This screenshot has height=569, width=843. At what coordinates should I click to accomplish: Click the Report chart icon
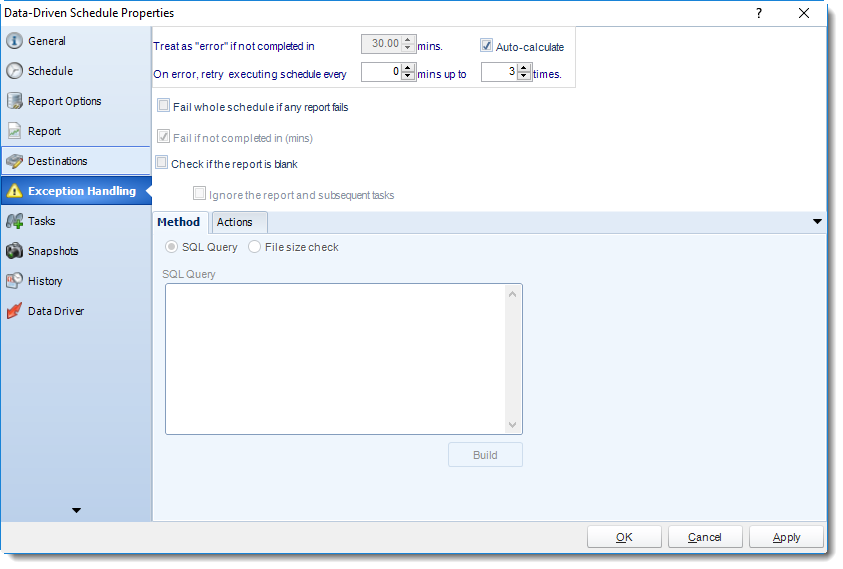(15, 131)
